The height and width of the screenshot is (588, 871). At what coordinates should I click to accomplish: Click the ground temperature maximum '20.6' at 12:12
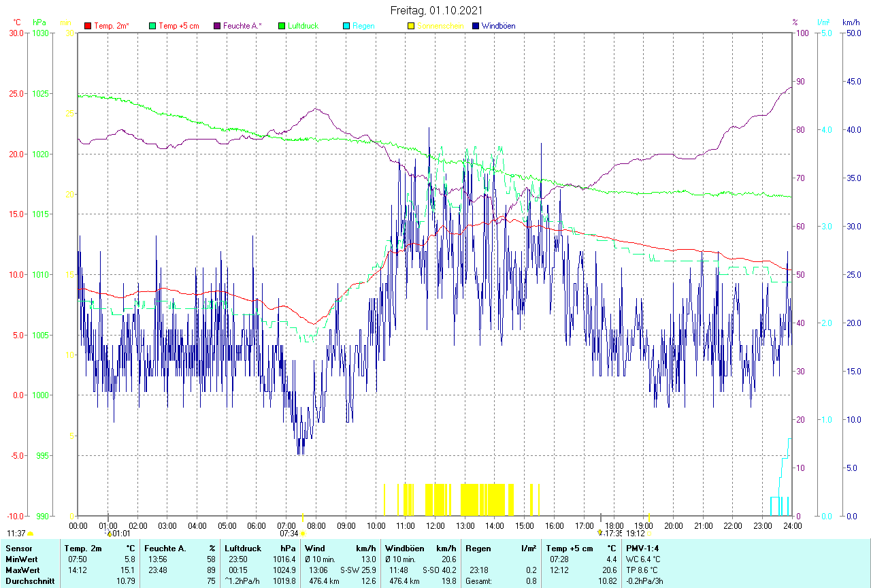coord(608,570)
